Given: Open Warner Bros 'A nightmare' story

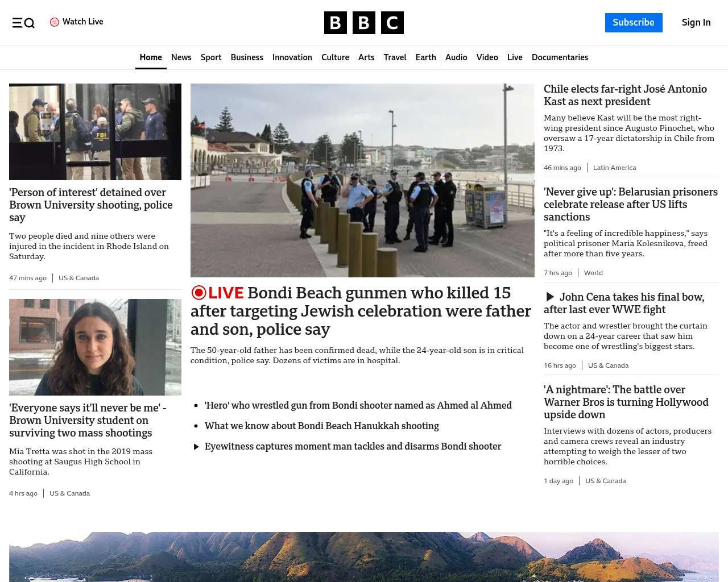Looking at the screenshot, I should pos(626,402).
